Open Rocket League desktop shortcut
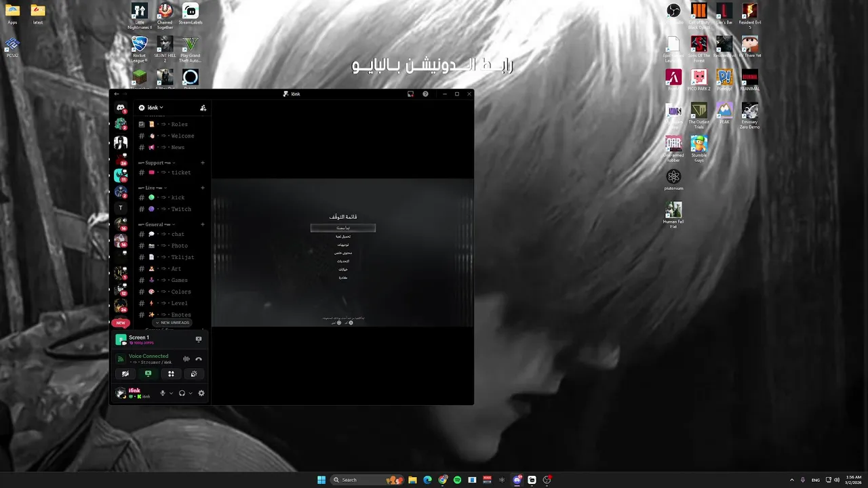This screenshot has height=488, width=868. pyautogui.click(x=140, y=49)
